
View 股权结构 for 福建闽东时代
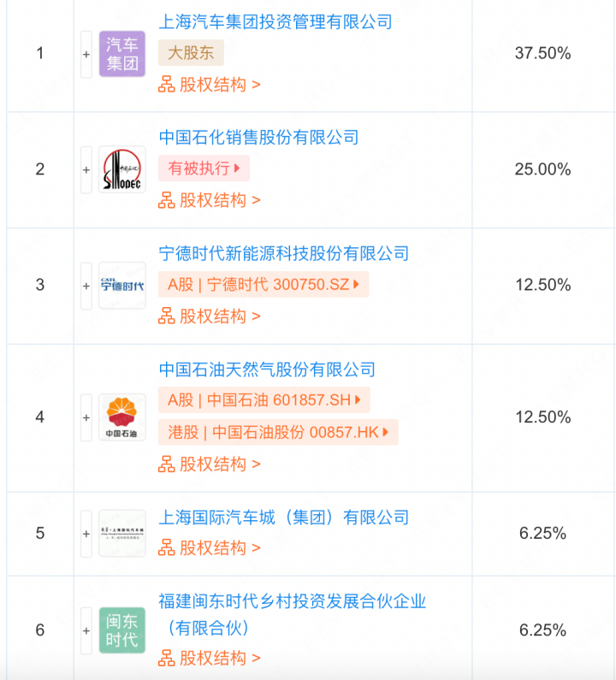point(210,659)
